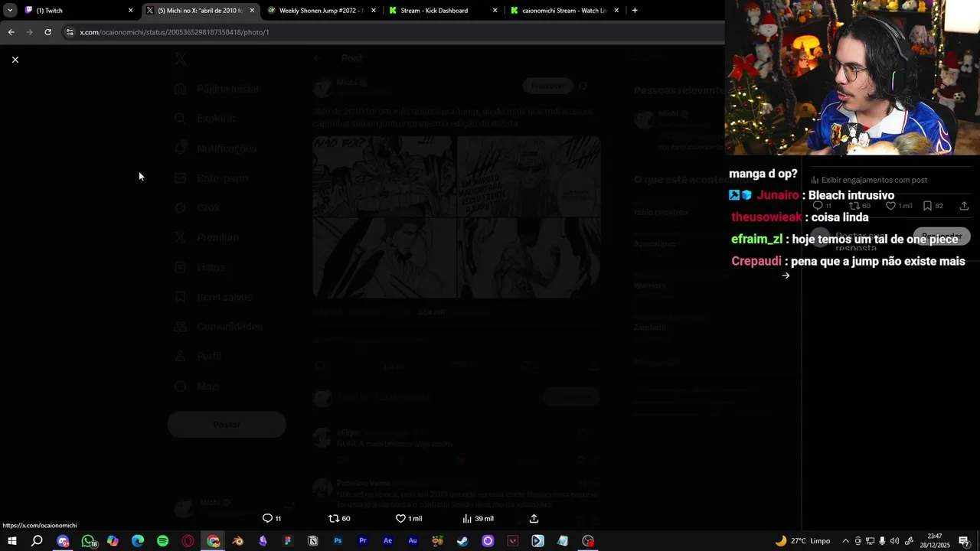Close the Kick Dashboard tab
Screen dimensions: 980x551
pos(495,11)
